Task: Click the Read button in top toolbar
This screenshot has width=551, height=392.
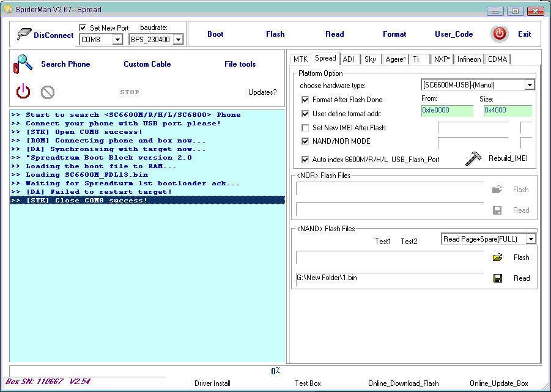Action: point(335,34)
